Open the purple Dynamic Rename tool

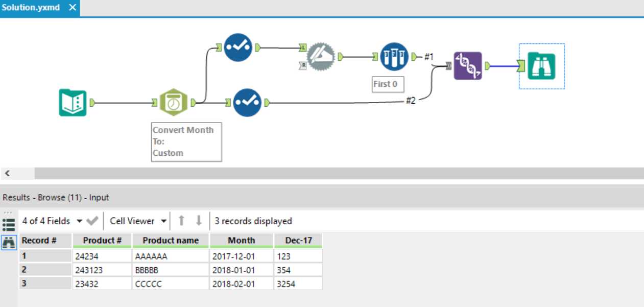point(467,65)
